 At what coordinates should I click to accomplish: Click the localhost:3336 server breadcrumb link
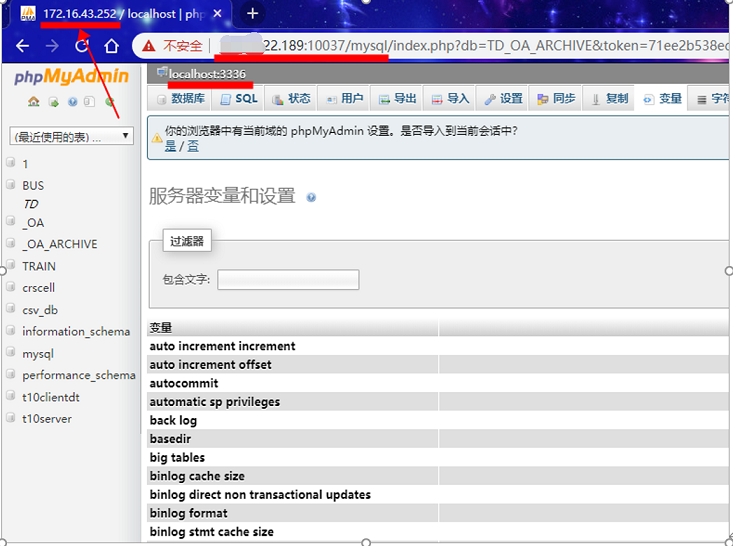[x=207, y=74]
